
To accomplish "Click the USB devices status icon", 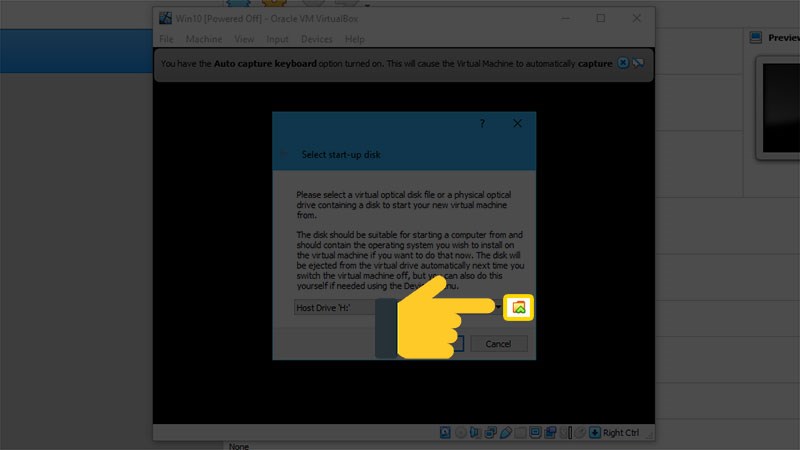I will click(505, 433).
